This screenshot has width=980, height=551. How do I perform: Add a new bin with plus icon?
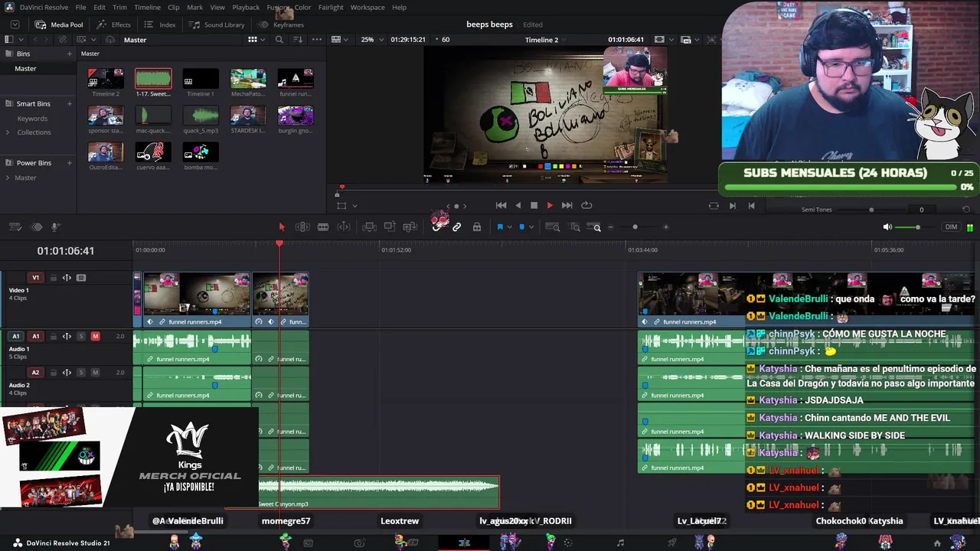coord(70,54)
